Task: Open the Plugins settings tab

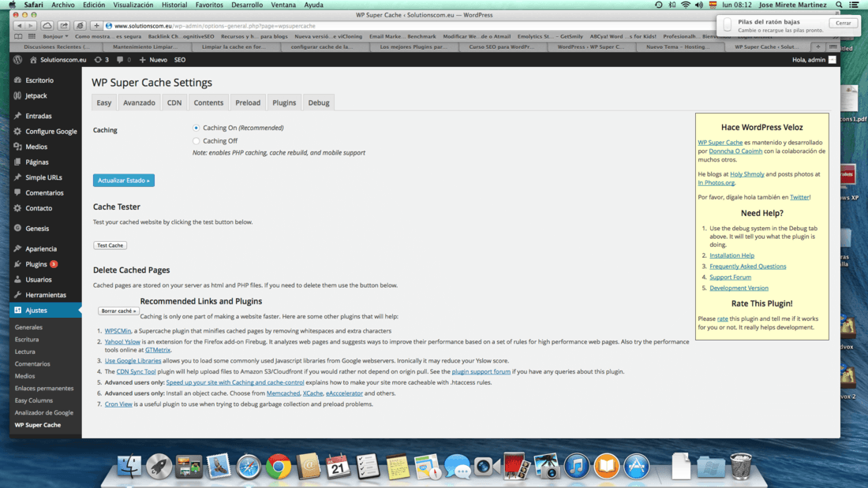Action: [x=284, y=102]
